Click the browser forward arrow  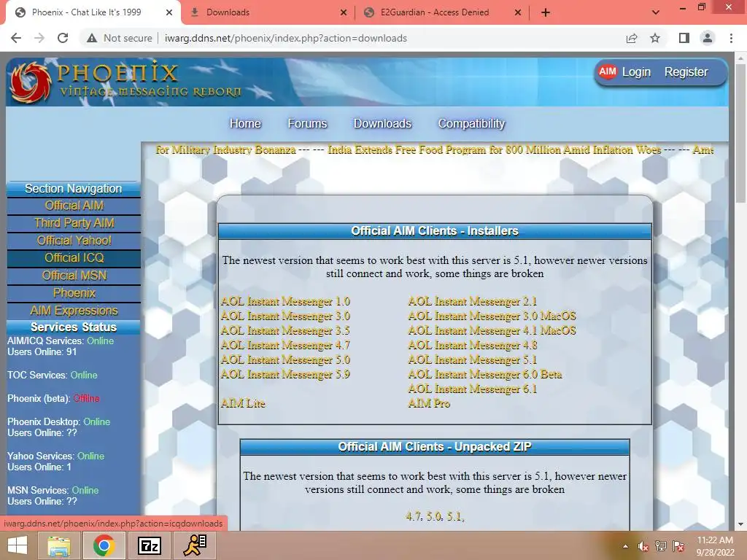click(x=39, y=38)
